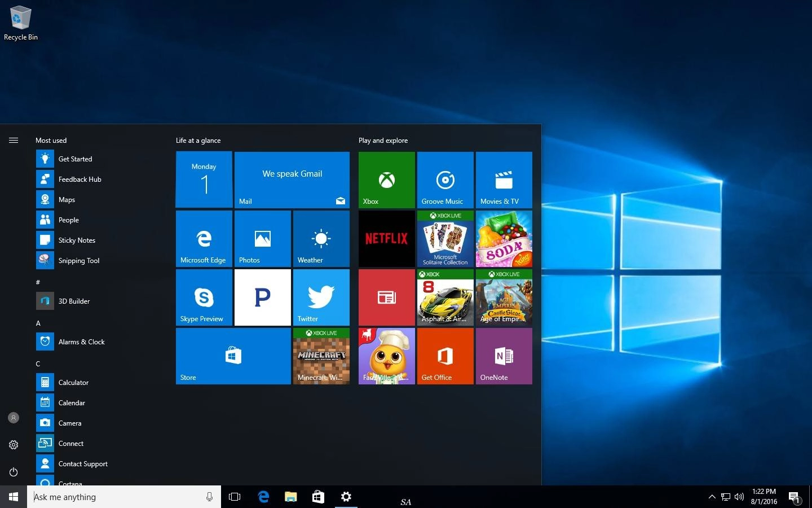Open Settings gear in Start sidebar
Viewport: 812px width, 508px height.
coord(14,445)
